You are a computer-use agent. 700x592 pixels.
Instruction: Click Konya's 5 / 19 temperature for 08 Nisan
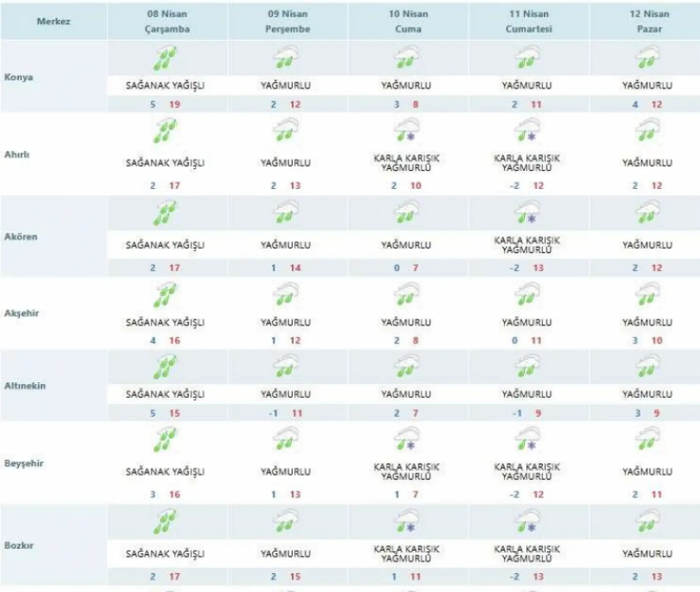pyautogui.click(x=165, y=104)
